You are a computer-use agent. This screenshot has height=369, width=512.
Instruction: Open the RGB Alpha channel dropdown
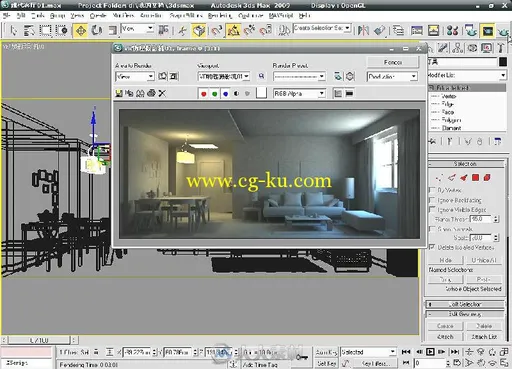pos(299,94)
